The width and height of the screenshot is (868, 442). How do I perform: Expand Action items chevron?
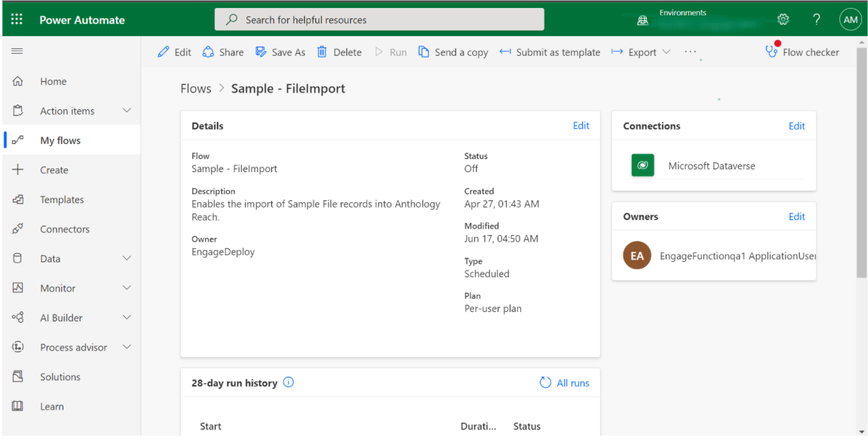pyautogui.click(x=127, y=110)
